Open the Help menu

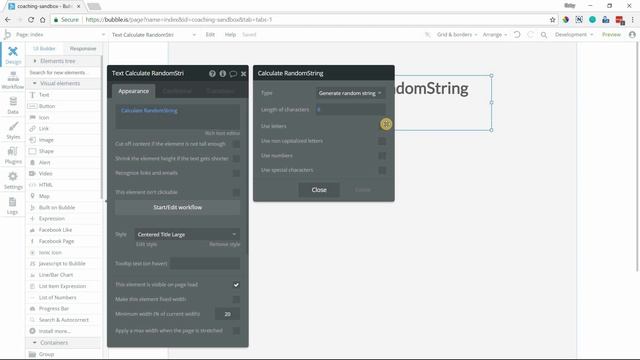230,35
